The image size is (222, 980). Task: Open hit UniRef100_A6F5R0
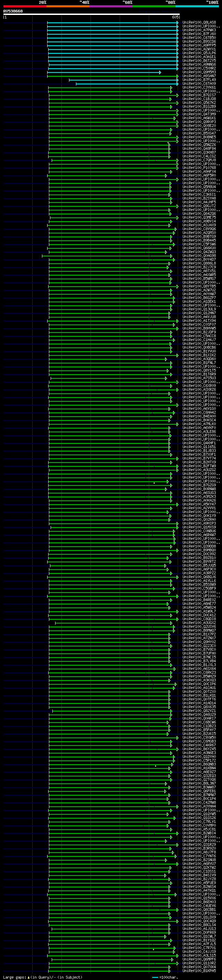pos(199,175)
